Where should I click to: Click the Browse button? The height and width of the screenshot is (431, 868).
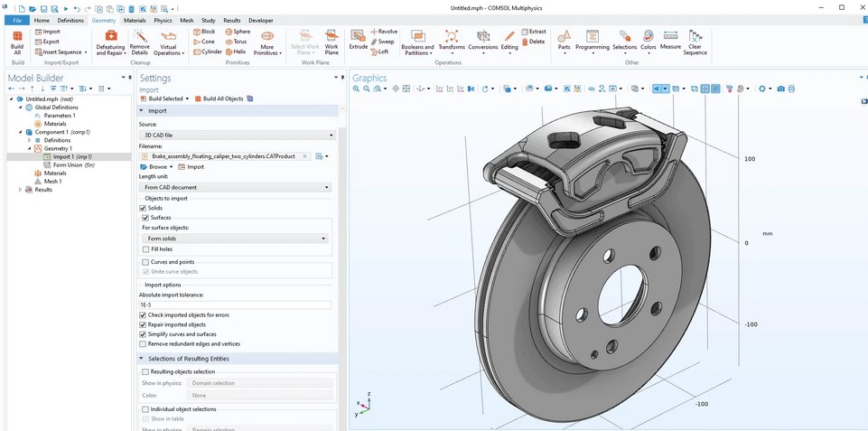point(155,166)
